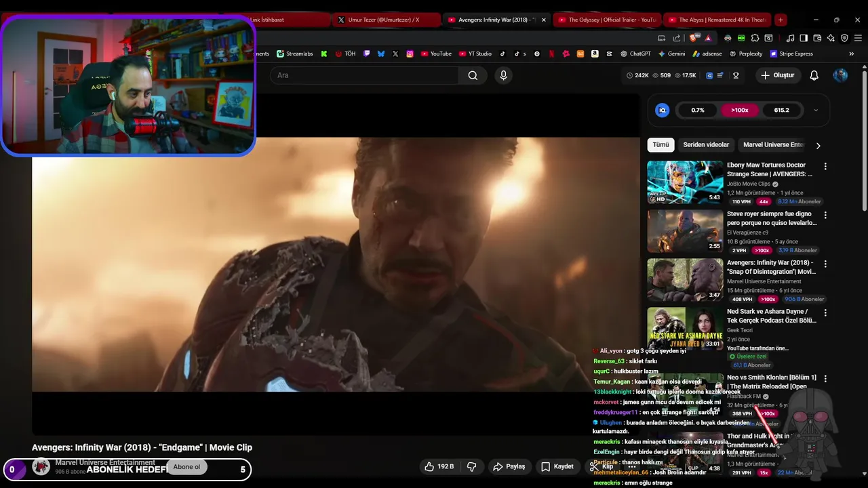Start voice search with microphone icon

click(x=503, y=75)
